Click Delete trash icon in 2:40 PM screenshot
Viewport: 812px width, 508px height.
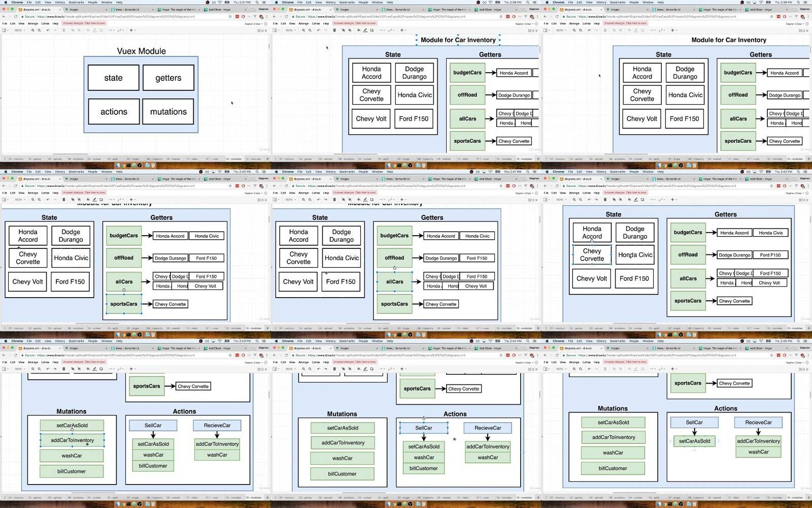[x=63, y=200]
